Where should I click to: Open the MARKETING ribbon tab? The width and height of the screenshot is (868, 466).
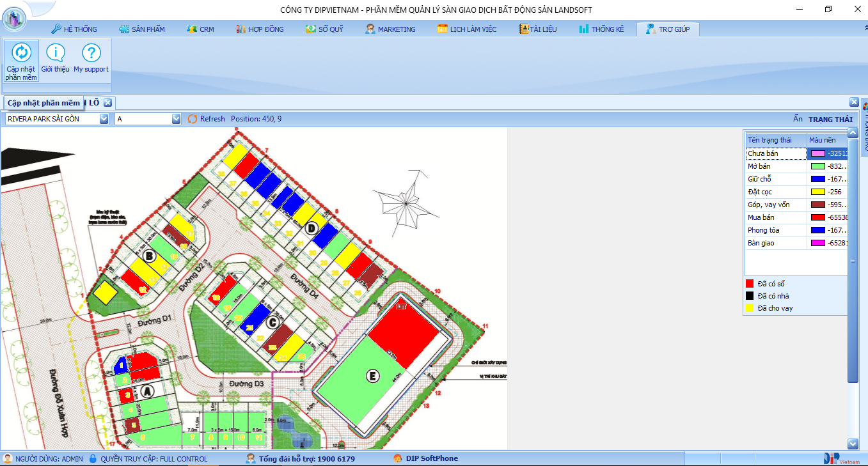click(390, 29)
